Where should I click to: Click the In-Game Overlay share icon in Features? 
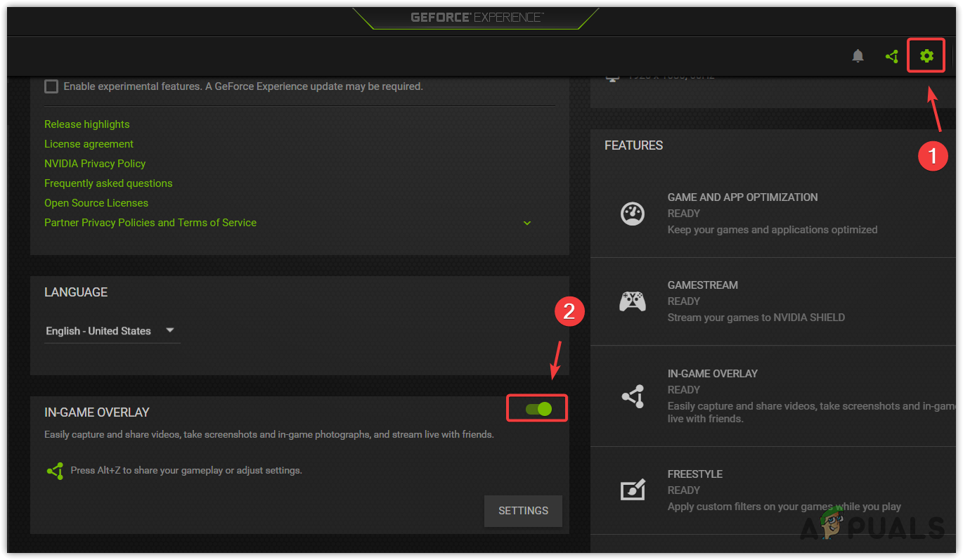pos(633,397)
